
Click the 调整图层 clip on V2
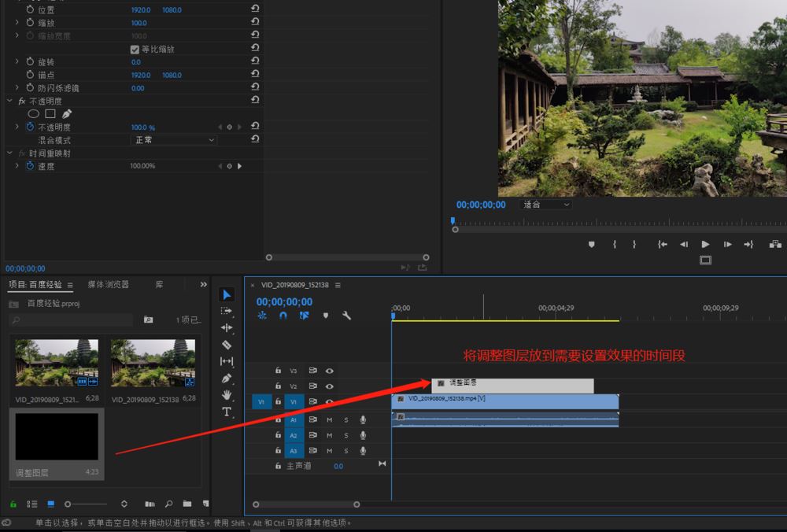[512, 386]
